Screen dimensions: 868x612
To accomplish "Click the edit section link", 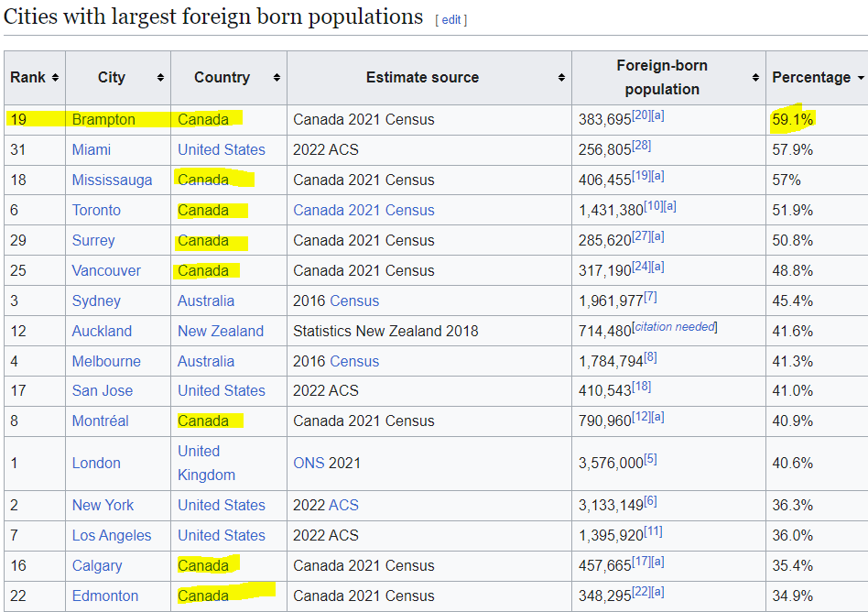I will click(450, 20).
